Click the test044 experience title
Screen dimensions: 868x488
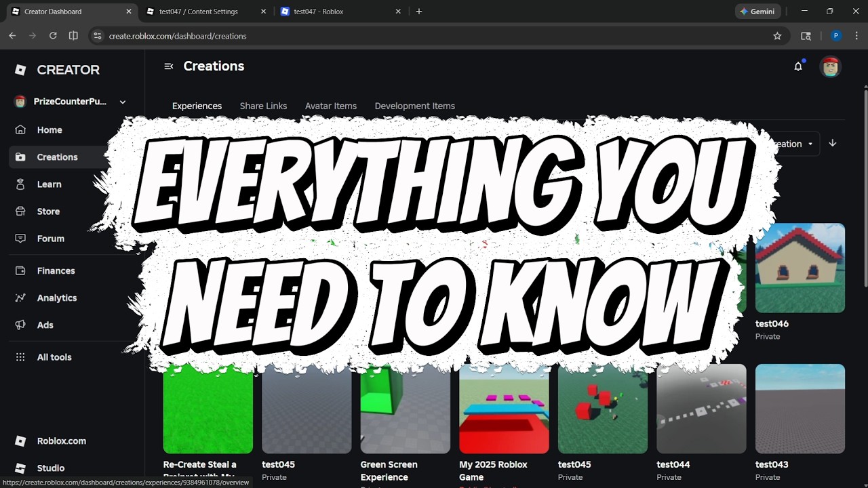point(673,464)
